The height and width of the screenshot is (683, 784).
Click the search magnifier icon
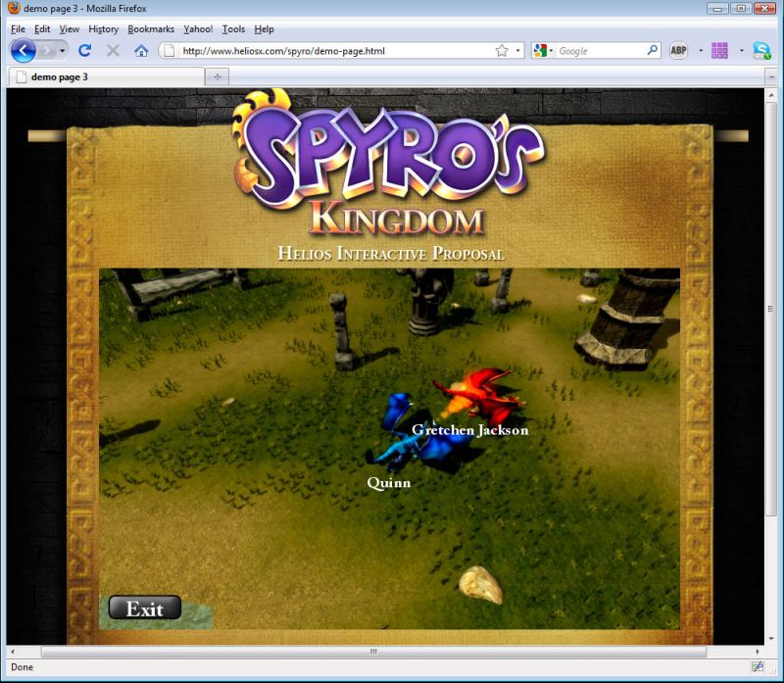tap(652, 51)
